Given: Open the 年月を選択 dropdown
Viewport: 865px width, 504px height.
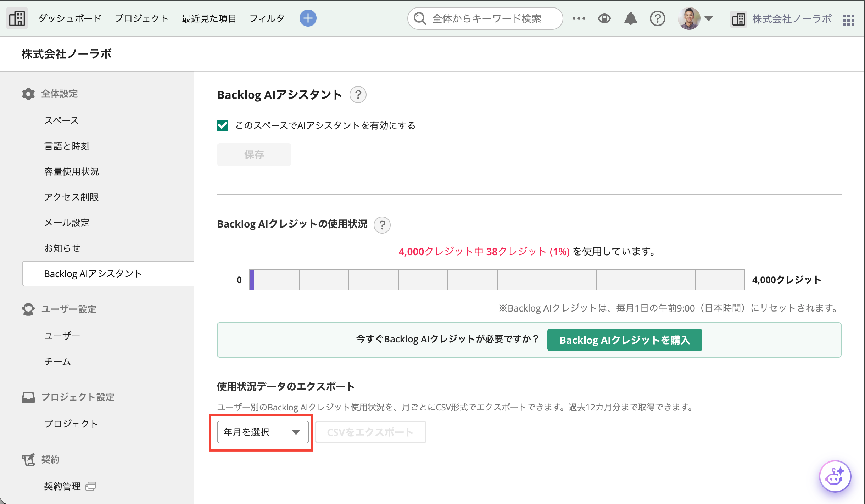Looking at the screenshot, I should point(263,432).
